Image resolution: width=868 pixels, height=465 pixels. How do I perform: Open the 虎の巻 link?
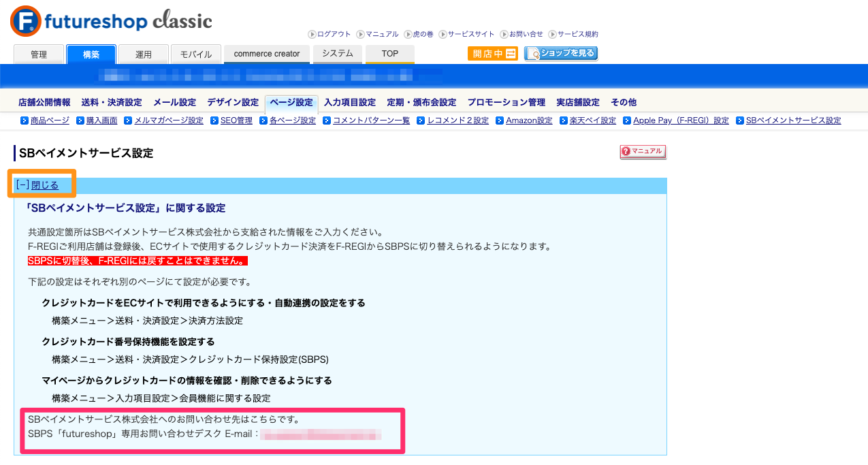tap(419, 34)
